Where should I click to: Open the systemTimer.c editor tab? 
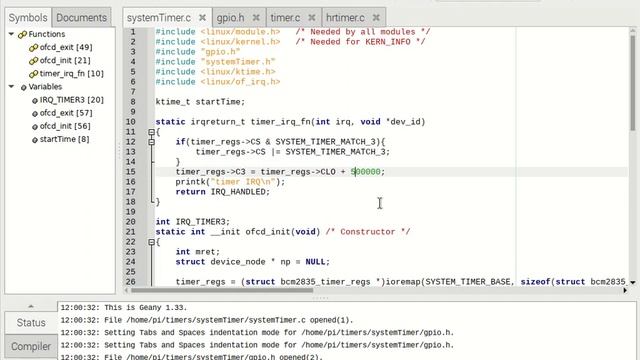tap(159, 18)
